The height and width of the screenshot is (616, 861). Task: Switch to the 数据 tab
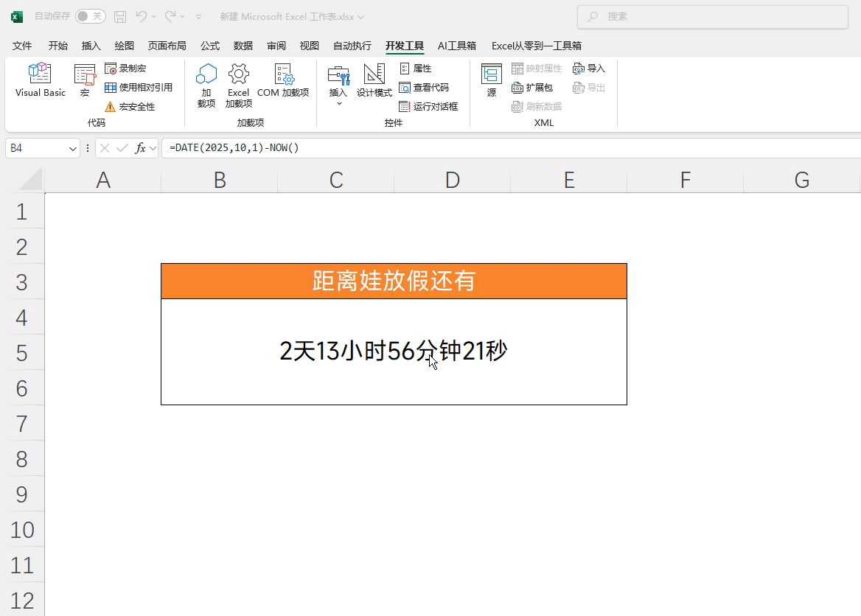pyautogui.click(x=243, y=46)
